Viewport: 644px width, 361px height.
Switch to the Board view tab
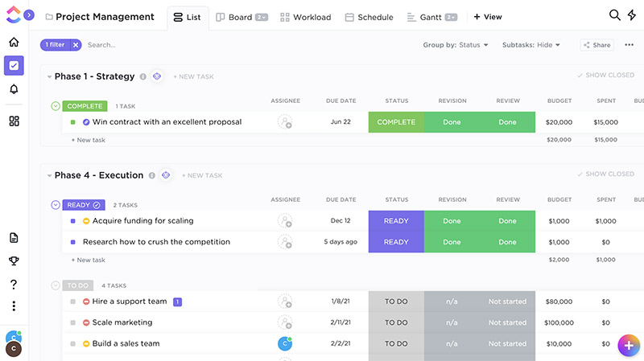click(x=240, y=17)
